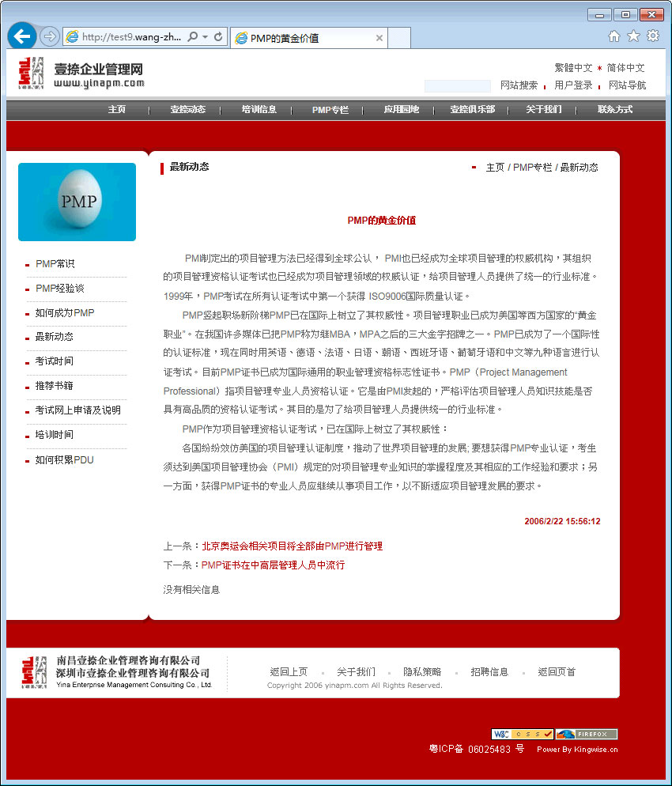Click the browser Back arrow button
672x786 pixels.
pos(21,36)
